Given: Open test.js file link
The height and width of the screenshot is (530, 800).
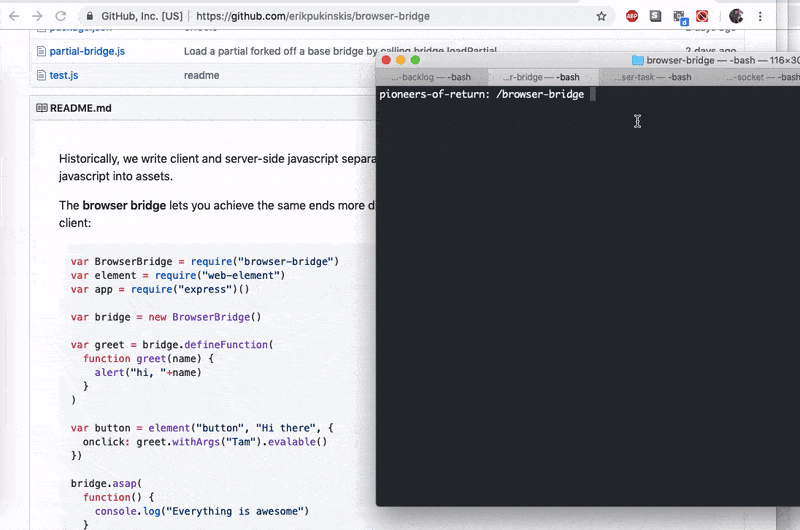Looking at the screenshot, I should (64, 75).
